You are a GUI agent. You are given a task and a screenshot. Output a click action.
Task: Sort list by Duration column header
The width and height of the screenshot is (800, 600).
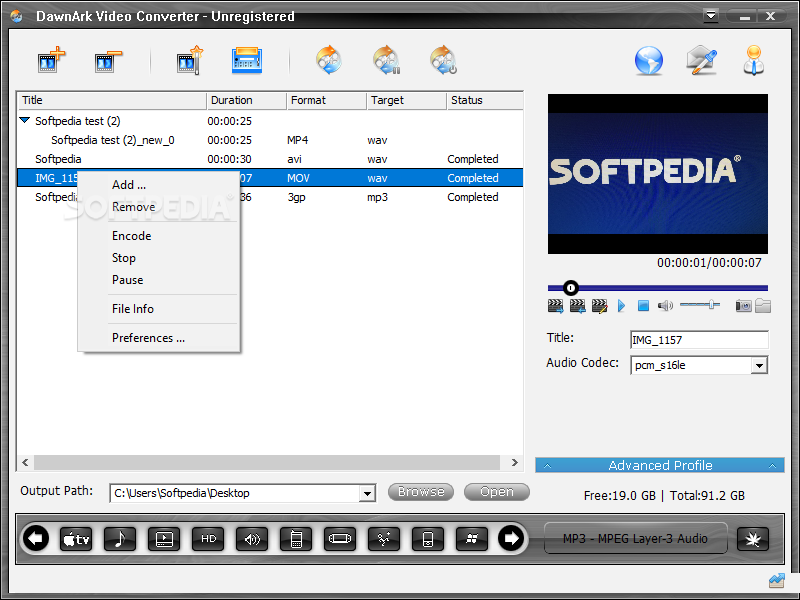(246, 100)
